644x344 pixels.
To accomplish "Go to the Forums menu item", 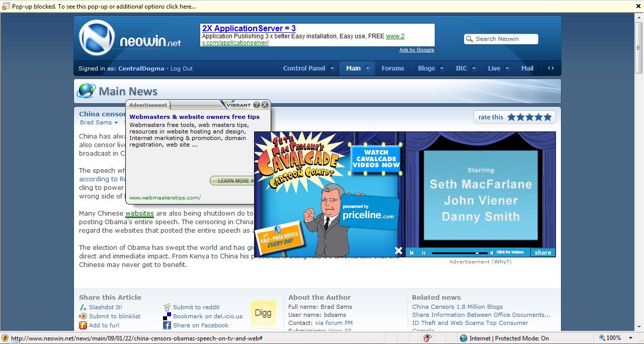I will pos(393,68).
